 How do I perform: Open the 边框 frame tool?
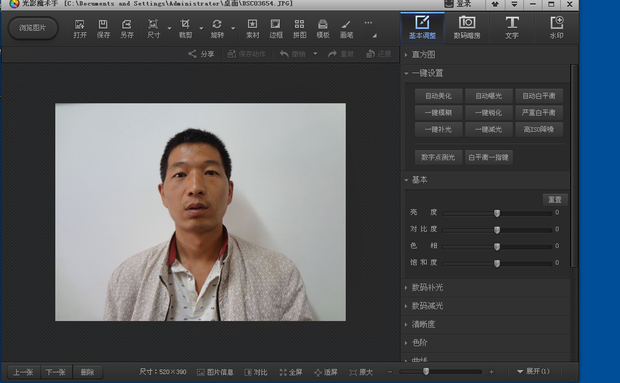pyautogui.click(x=276, y=28)
